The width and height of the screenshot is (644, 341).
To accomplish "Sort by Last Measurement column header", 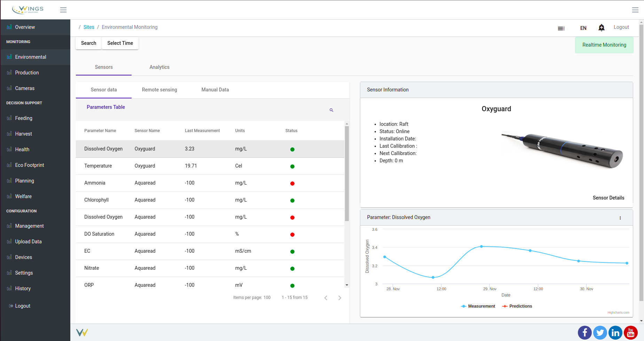I will (x=202, y=131).
